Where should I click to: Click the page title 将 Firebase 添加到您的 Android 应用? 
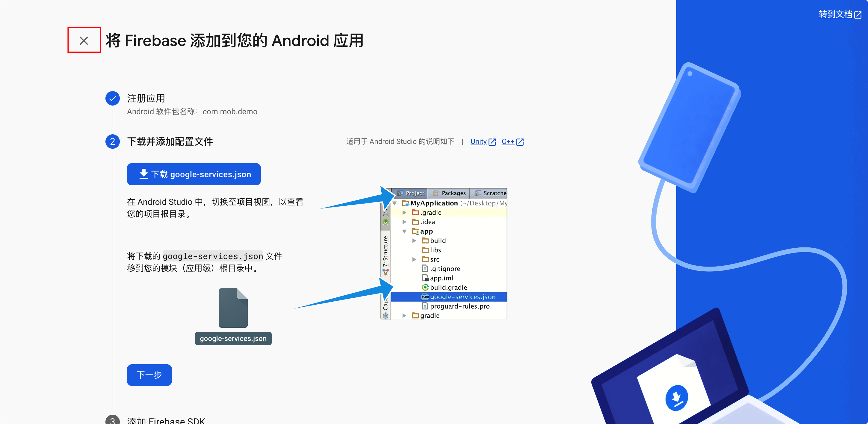235,40
